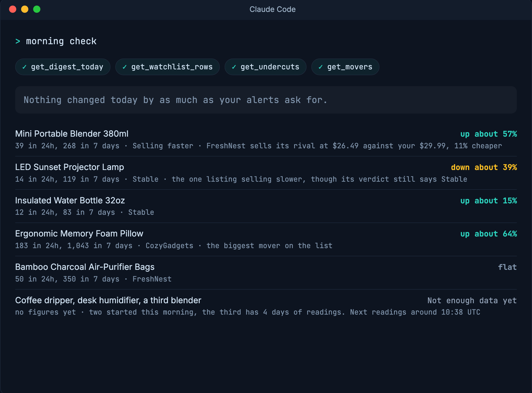Click the 'up about 57%' value
The height and width of the screenshot is (393, 532).
click(489, 134)
